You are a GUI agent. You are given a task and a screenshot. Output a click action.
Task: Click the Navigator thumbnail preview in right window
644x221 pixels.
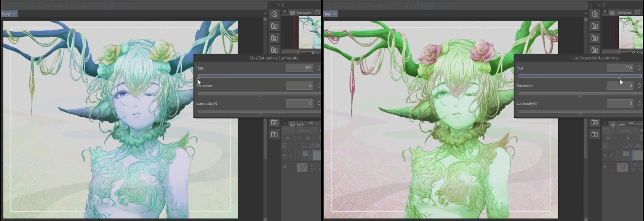tap(630, 32)
